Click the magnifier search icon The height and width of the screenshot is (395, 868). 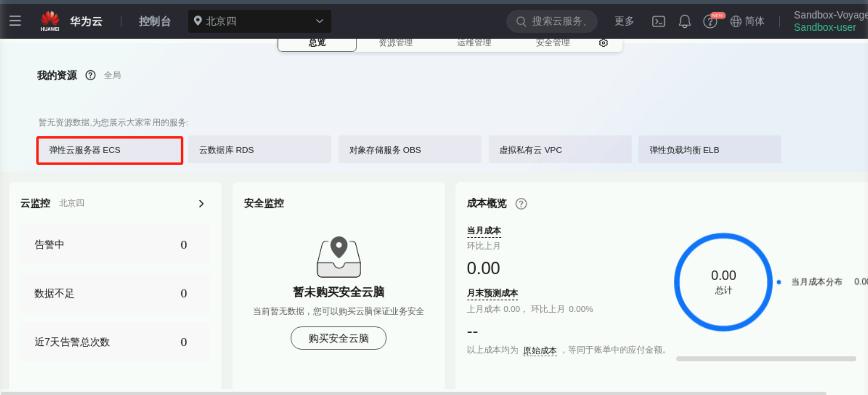pos(521,21)
